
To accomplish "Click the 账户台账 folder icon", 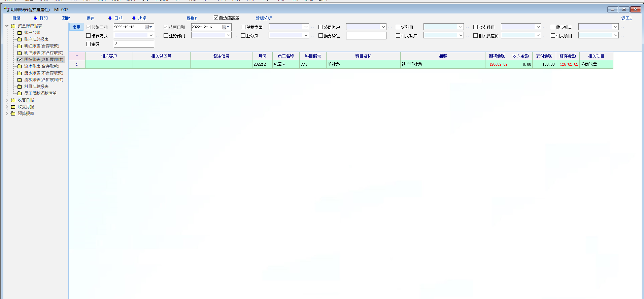I will 20,33.
